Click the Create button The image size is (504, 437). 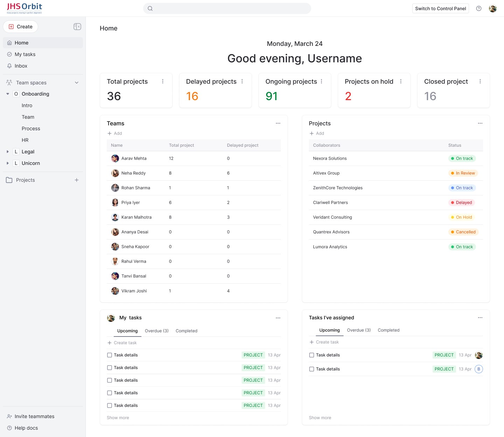coord(21,27)
